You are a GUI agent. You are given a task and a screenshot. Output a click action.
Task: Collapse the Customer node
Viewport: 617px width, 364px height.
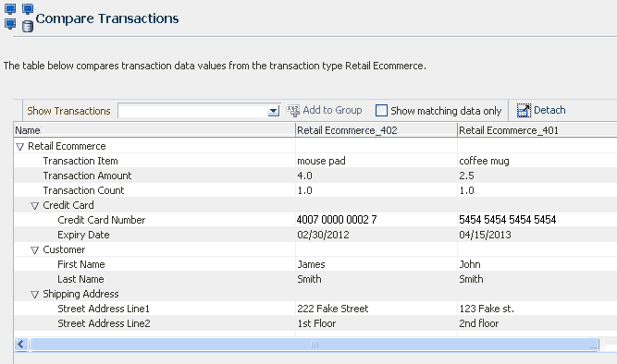tap(34, 250)
